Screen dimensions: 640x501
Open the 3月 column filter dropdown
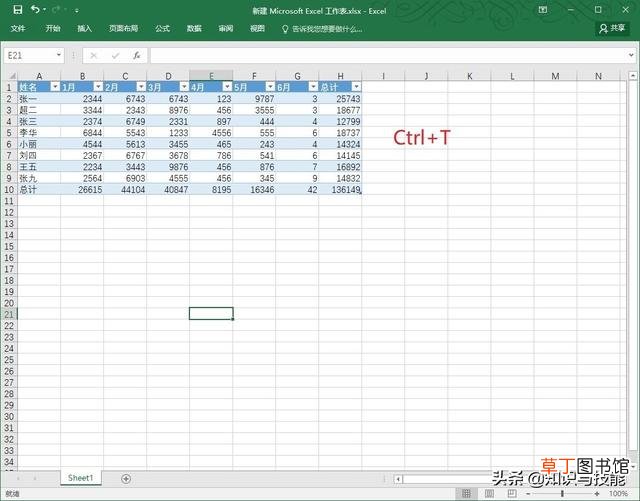coord(184,87)
